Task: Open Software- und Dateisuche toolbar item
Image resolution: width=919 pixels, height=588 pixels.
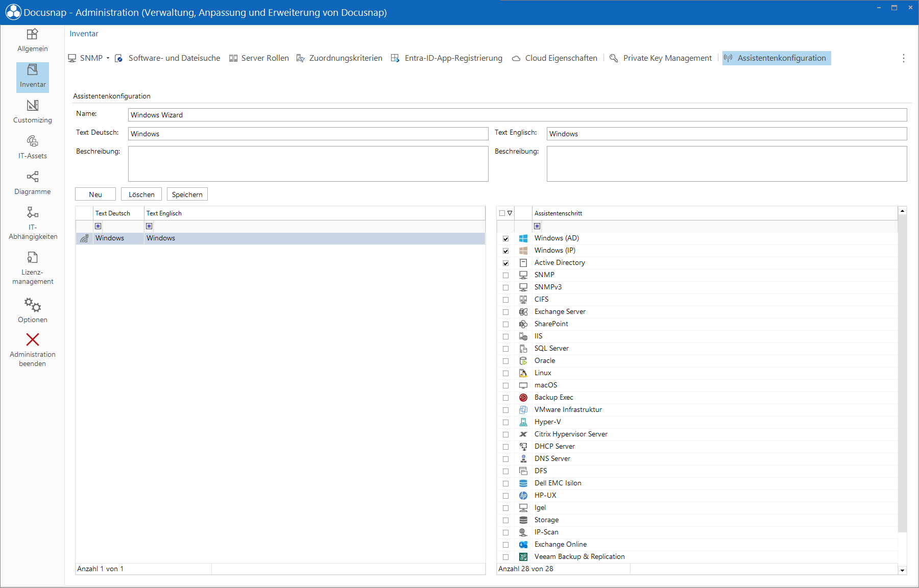Action: pos(167,58)
